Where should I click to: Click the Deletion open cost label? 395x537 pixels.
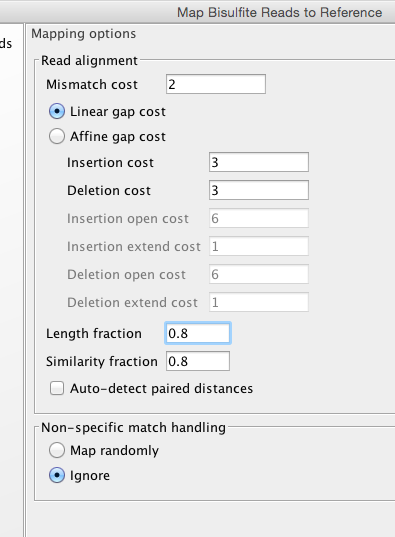[x=126, y=275]
